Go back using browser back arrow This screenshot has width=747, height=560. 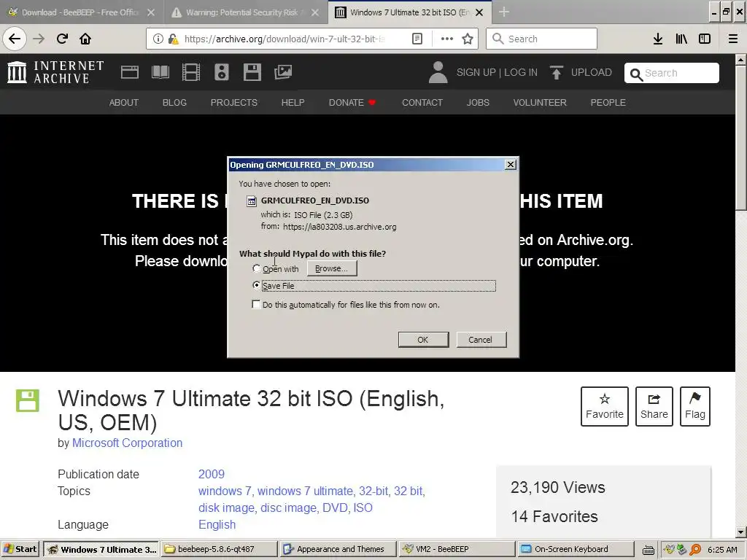pos(15,39)
